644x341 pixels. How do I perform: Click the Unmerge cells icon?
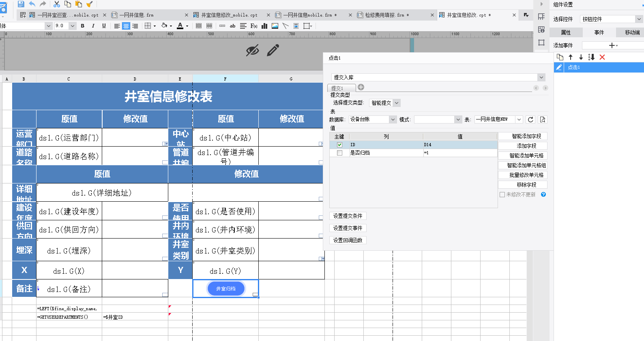click(x=209, y=26)
